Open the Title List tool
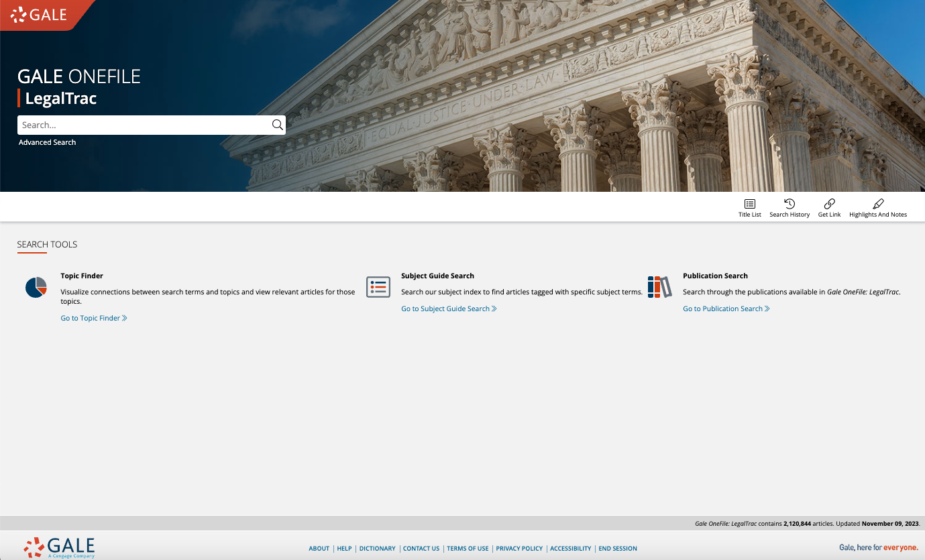The width and height of the screenshot is (925, 560). coord(750,208)
